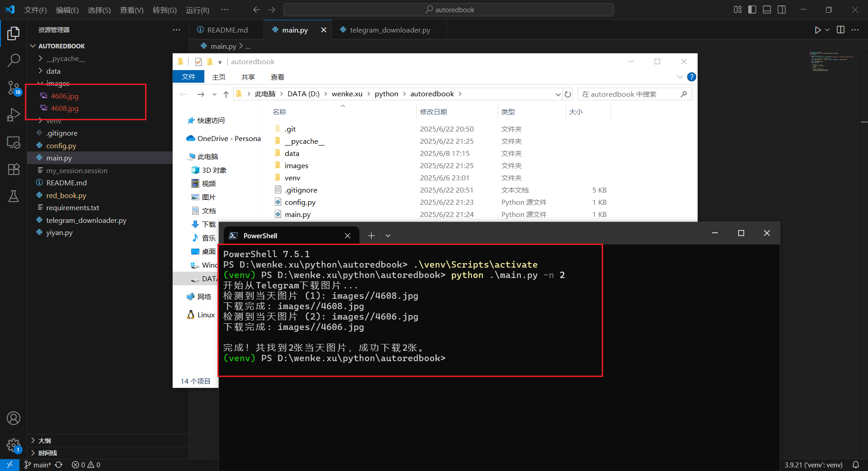Expand the __pycache__ folder in Explorer tree
868x471 pixels.
[65, 58]
